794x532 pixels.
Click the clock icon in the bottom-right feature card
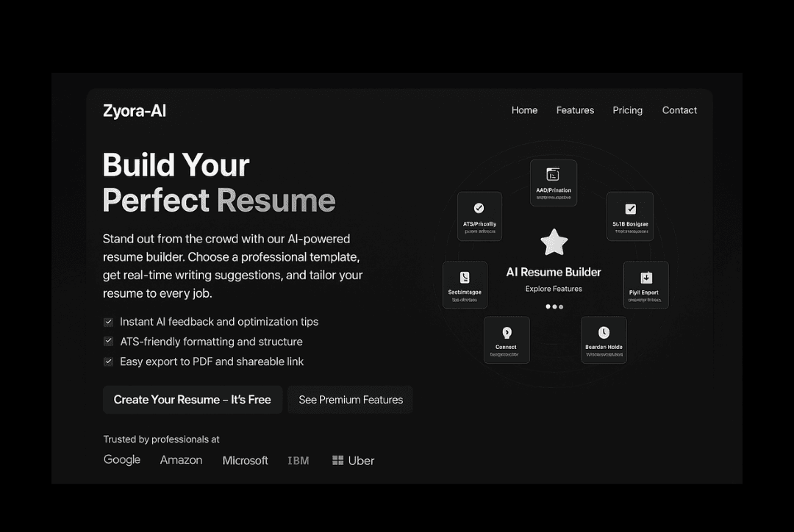pyautogui.click(x=604, y=333)
